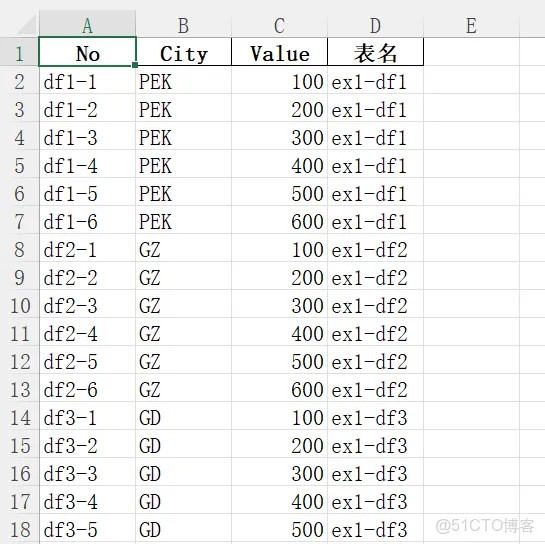Image resolution: width=545 pixels, height=544 pixels.
Task: Click GZ in row 13
Action: click(x=184, y=388)
